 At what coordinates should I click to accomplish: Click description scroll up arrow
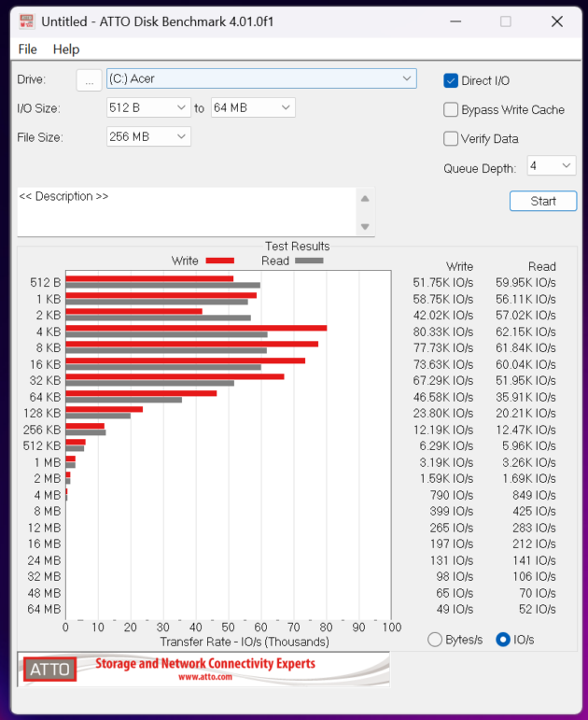coord(366,198)
